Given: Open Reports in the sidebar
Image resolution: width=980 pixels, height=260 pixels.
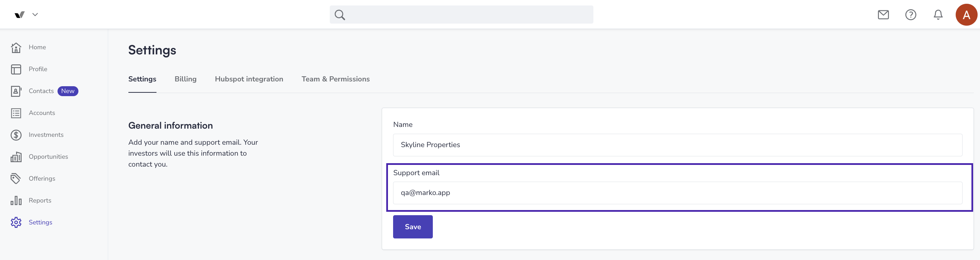Looking at the screenshot, I should pos(40,200).
